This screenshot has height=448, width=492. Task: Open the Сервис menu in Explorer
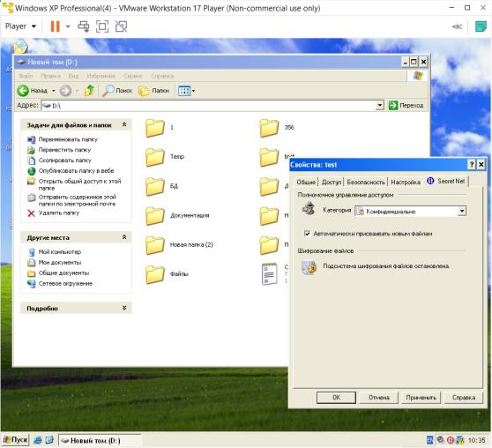click(x=133, y=76)
